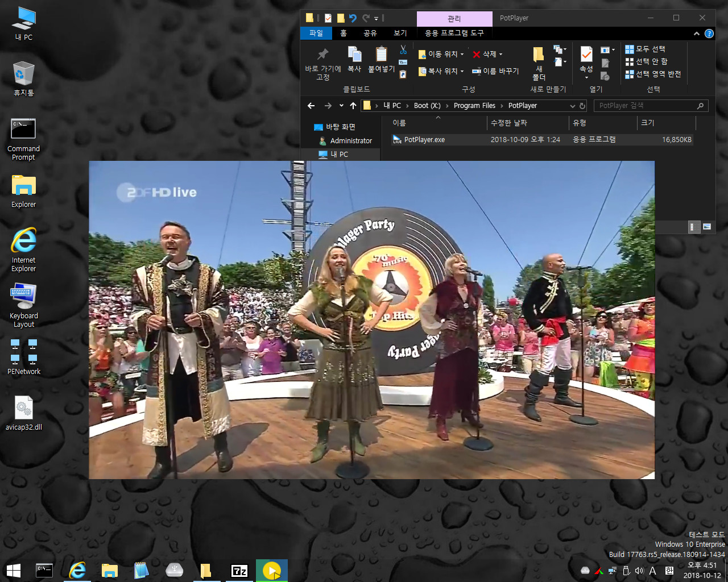The width and height of the screenshot is (728, 582).
Task: Click 'Program Files' in the address breadcrumb
Action: point(474,106)
